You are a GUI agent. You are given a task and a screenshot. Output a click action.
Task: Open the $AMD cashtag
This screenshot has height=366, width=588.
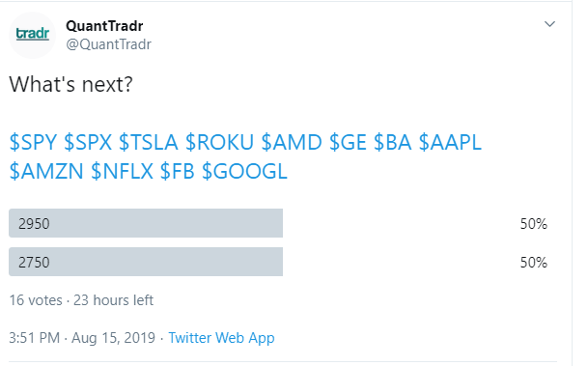[292, 143]
